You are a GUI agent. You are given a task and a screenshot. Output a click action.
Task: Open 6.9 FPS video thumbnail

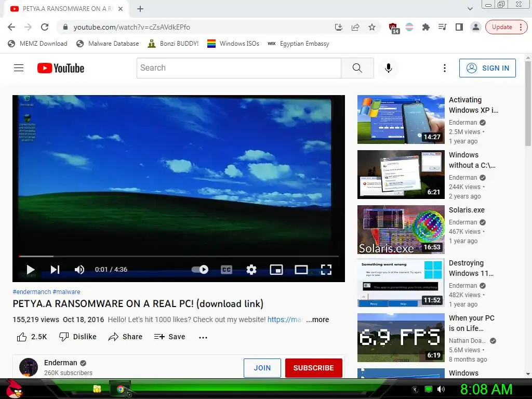[401, 338]
